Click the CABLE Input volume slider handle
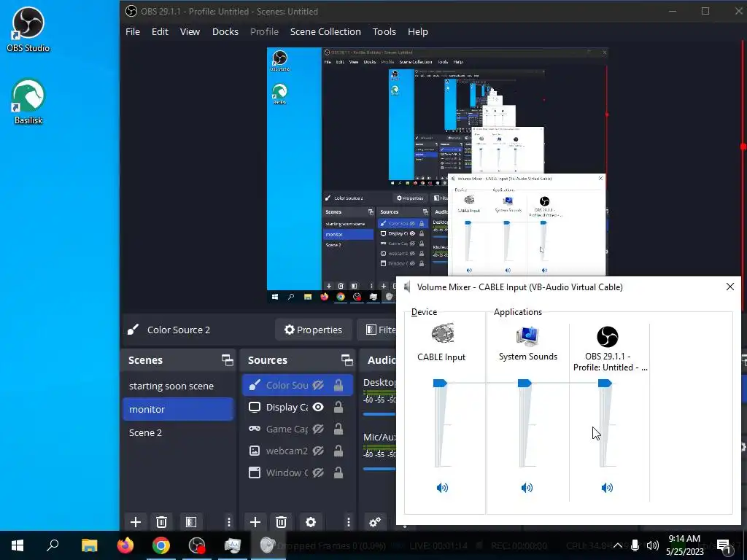 pyautogui.click(x=440, y=383)
